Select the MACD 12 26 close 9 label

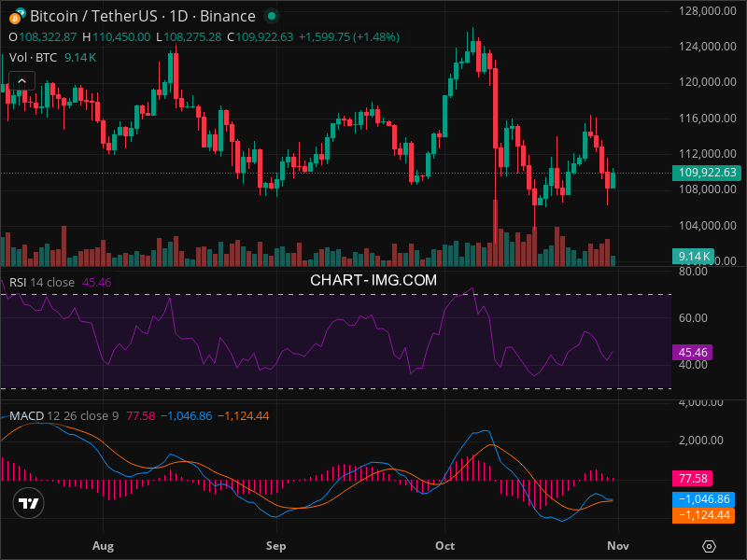pos(64,415)
